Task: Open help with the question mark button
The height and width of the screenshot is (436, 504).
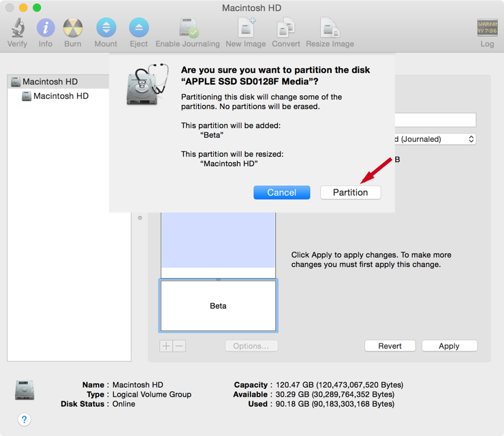Action: (24, 420)
